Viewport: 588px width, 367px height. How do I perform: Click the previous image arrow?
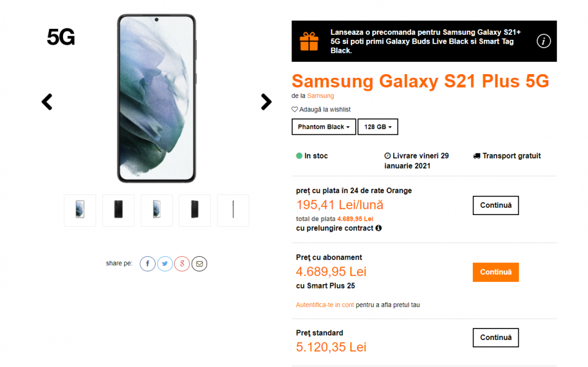47,102
